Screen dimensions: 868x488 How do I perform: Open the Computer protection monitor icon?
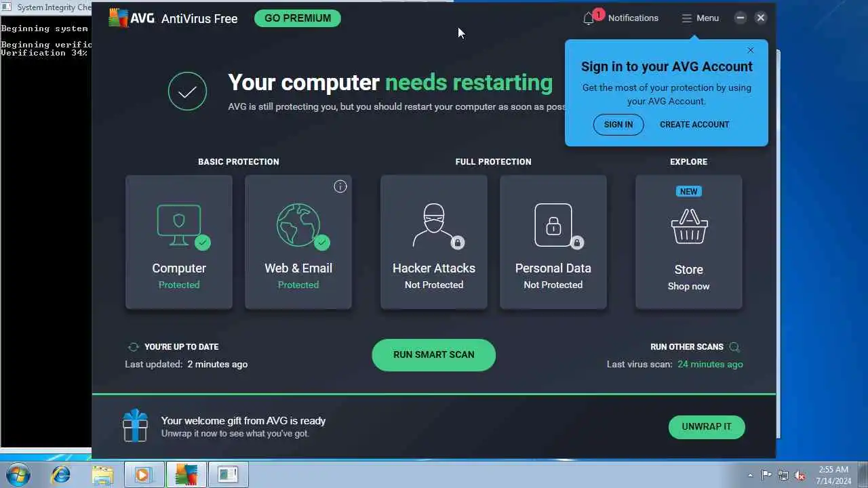pos(180,225)
